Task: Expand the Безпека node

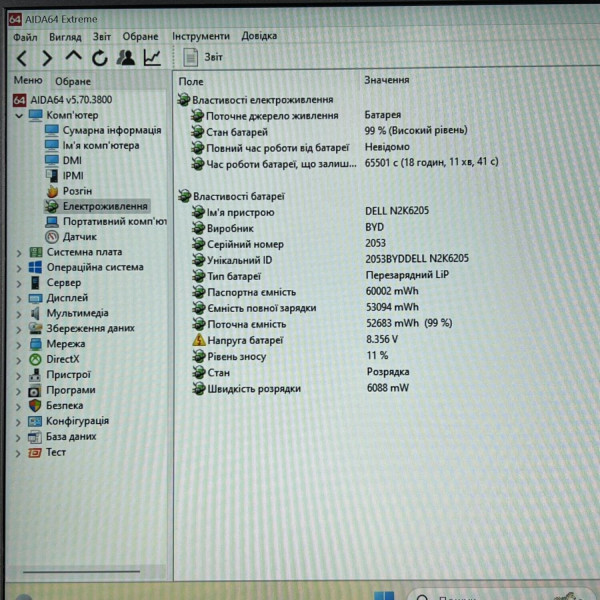Action: pos(19,406)
